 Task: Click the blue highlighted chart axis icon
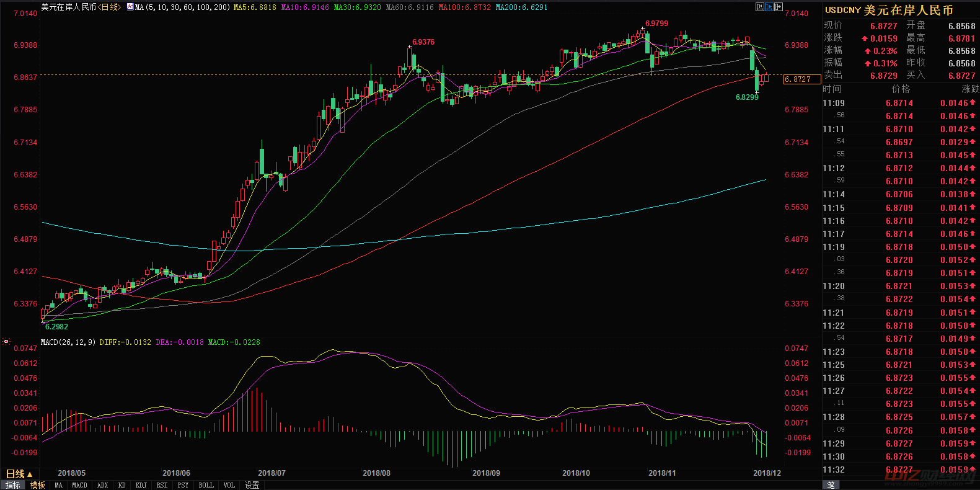point(769,7)
